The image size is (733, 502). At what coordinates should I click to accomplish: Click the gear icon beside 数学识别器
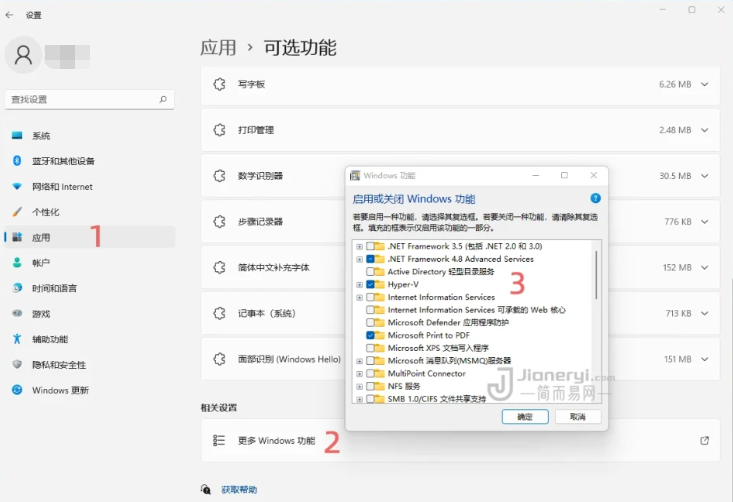219,176
